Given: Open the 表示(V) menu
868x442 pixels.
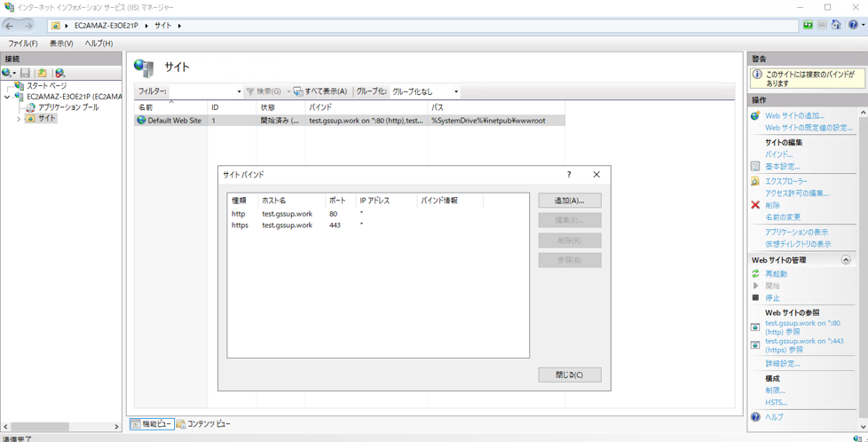Looking at the screenshot, I should [61, 43].
